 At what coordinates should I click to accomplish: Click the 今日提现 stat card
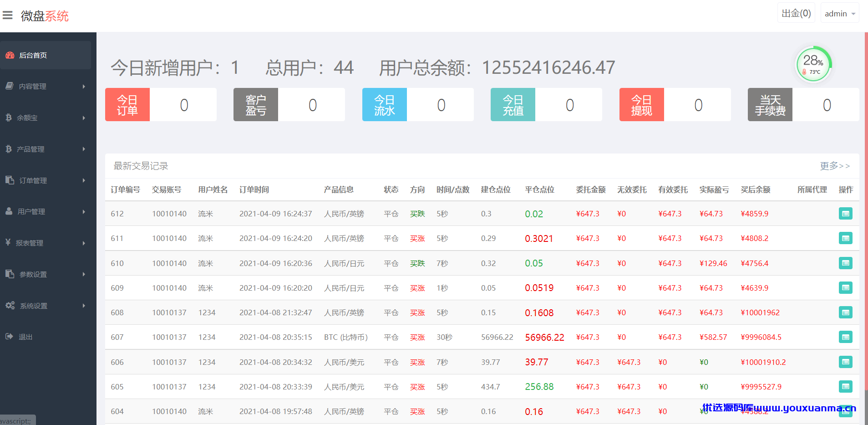click(x=675, y=105)
